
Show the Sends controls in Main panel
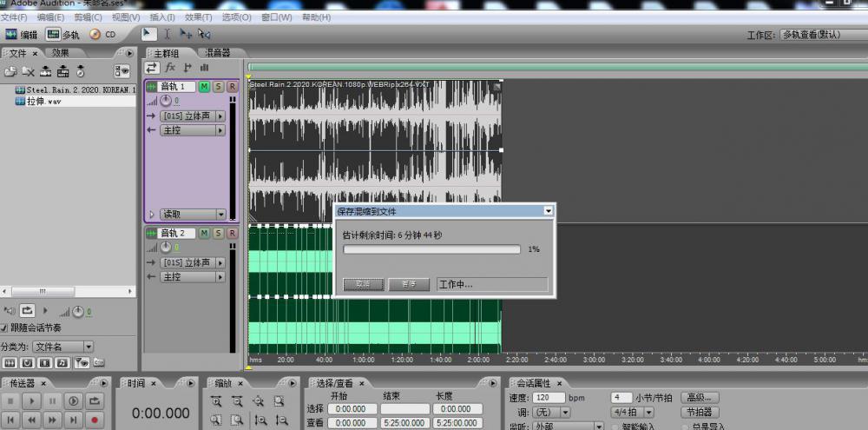(x=187, y=68)
